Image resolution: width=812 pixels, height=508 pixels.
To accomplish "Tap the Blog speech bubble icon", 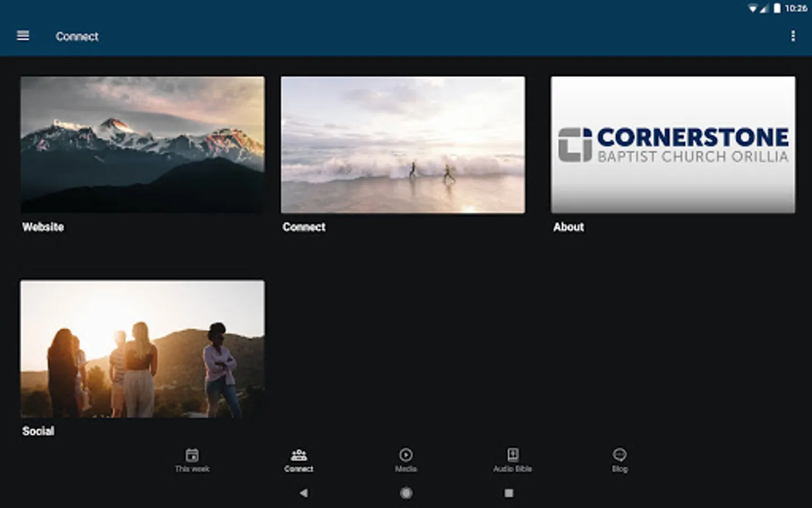I will click(620, 455).
